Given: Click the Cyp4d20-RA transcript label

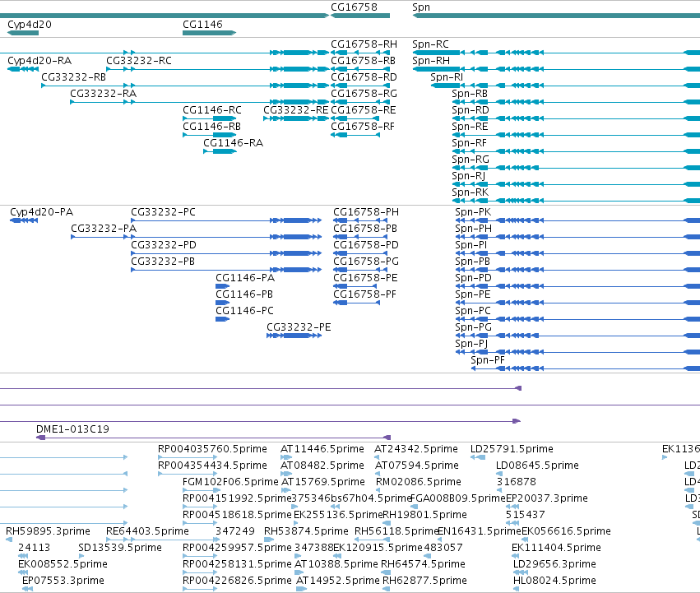Looking at the screenshot, I should click(x=39, y=61).
